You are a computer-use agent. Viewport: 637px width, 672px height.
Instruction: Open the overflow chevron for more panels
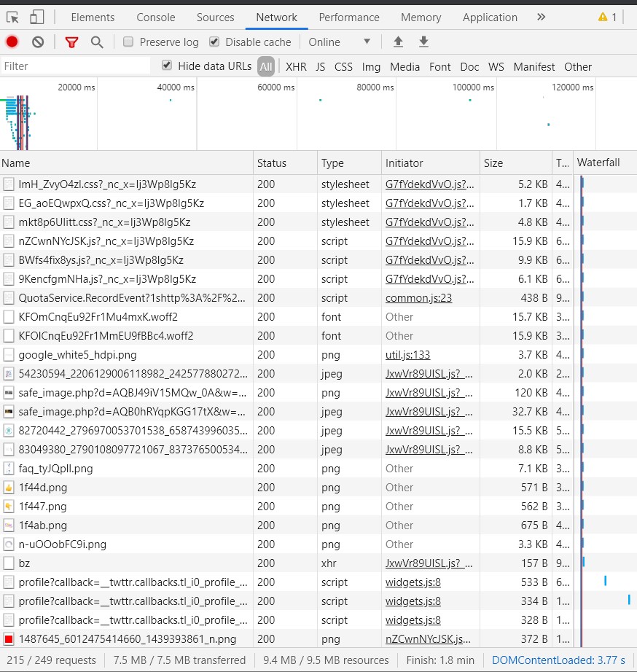(541, 17)
